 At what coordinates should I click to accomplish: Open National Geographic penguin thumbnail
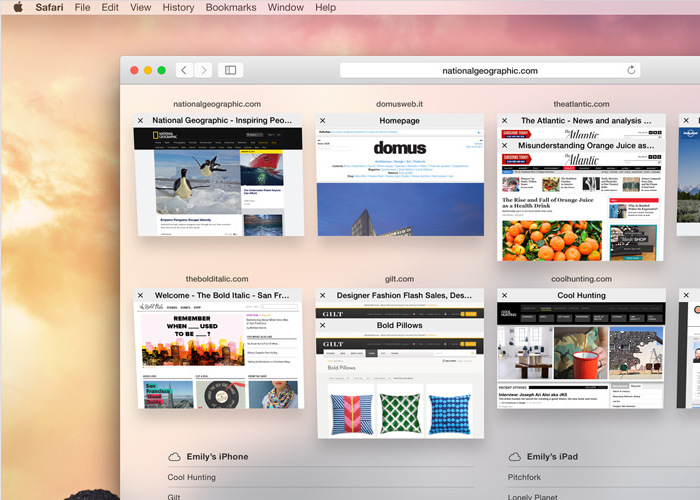[221, 182]
